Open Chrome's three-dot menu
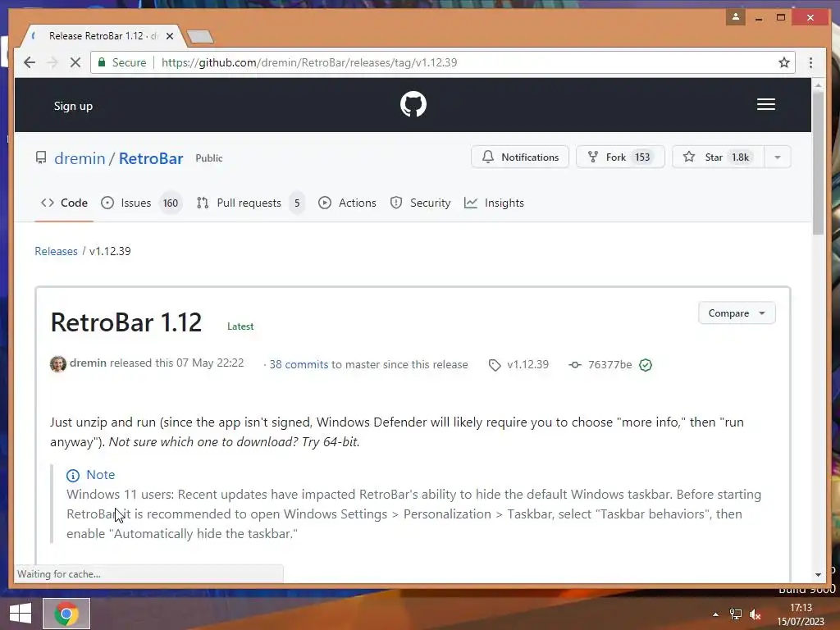Image resolution: width=840 pixels, height=630 pixels. pyautogui.click(x=810, y=62)
